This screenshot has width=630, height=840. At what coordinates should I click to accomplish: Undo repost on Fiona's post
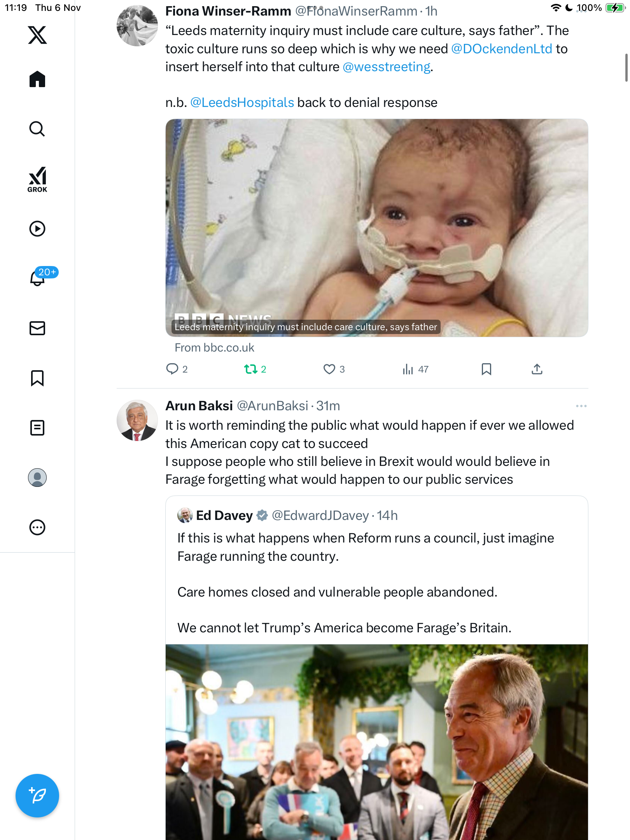tap(251, 369)
